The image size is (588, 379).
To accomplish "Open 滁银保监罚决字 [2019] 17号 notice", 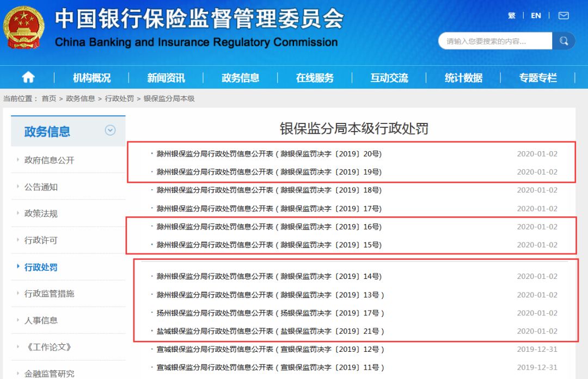I will pos(269,209).
